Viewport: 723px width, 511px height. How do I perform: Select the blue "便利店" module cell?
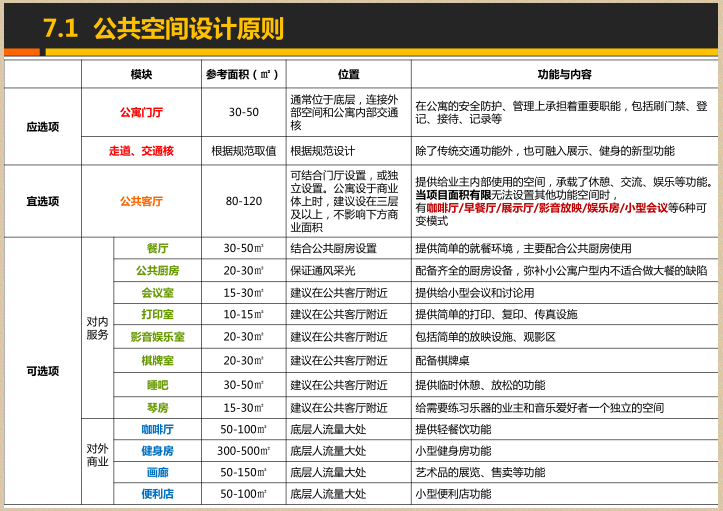[x=157, y=494]
